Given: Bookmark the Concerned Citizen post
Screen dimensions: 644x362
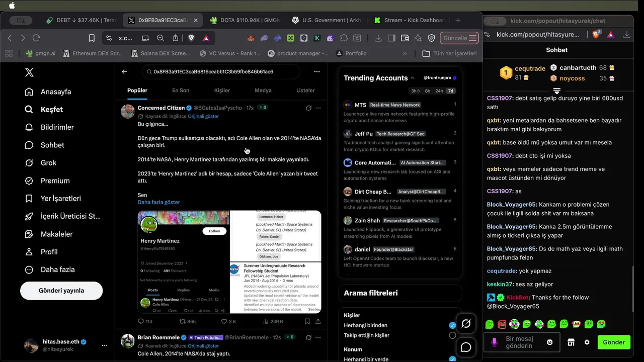Looking at the screenshot, I should [x=307, y=321].
